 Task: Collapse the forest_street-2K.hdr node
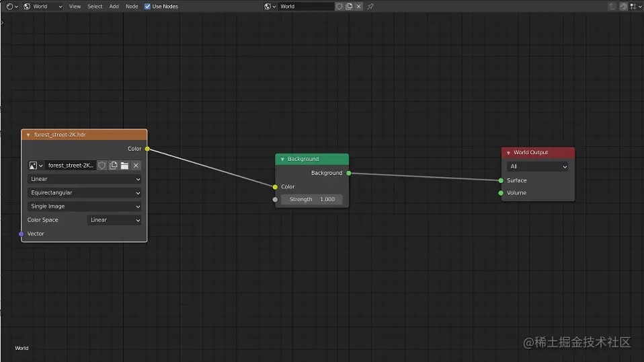pyautogui.click(x=28, y=135)
